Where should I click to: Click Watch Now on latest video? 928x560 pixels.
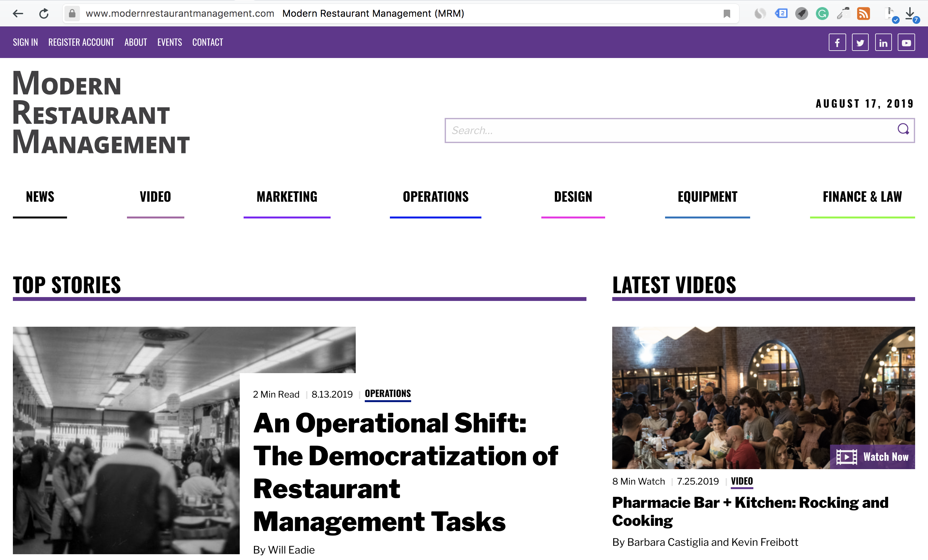coord(873,456)
